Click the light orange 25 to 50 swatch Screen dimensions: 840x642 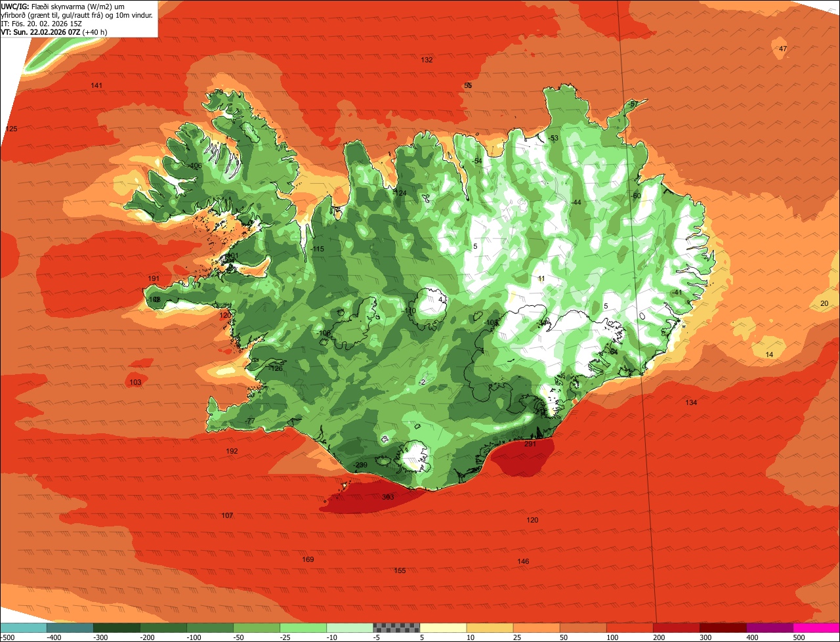536,628
